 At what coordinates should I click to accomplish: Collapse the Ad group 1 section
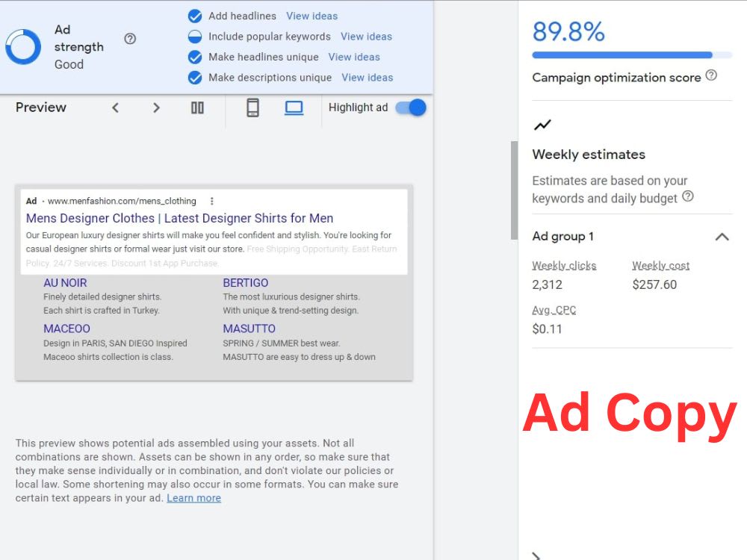(x=722, y=237)
